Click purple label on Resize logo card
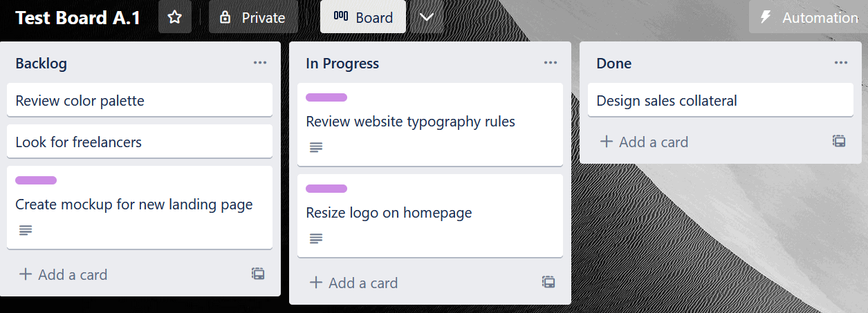The height and width of the screenshot is (313, 868). [x=326, y=189]
